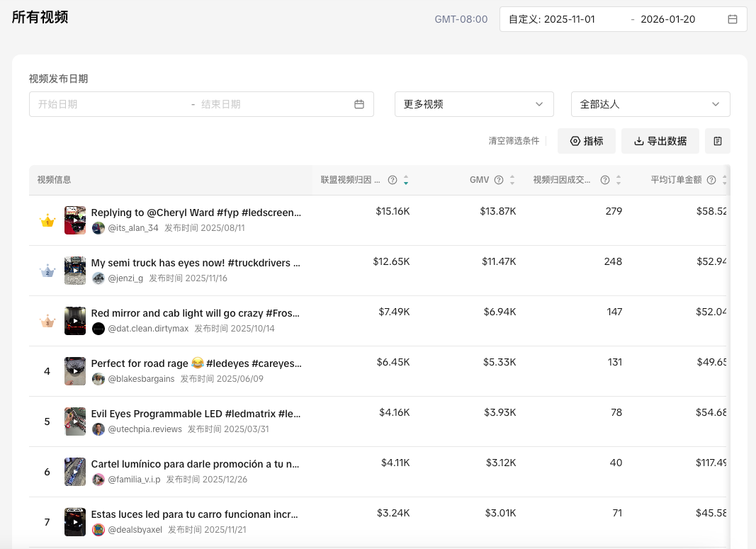Click the help icon beside 平均订单金额
Viewport: 756px width, 549px height.
(711, 180)
